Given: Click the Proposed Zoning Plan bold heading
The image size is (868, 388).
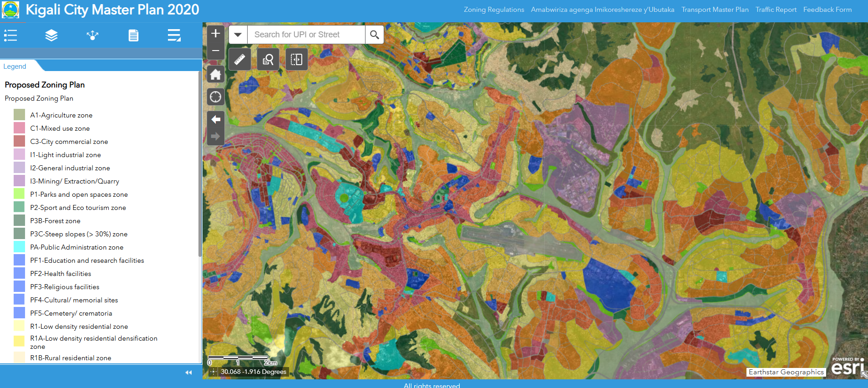Looking at the screenshot, I should coord(45,85).
